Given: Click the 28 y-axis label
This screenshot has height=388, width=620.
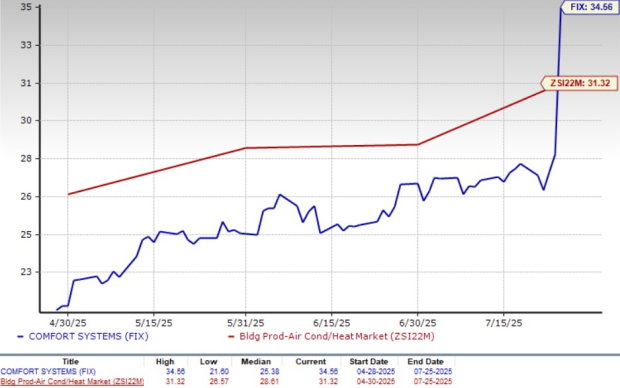Looking at the screenshot, I should 26,158.
